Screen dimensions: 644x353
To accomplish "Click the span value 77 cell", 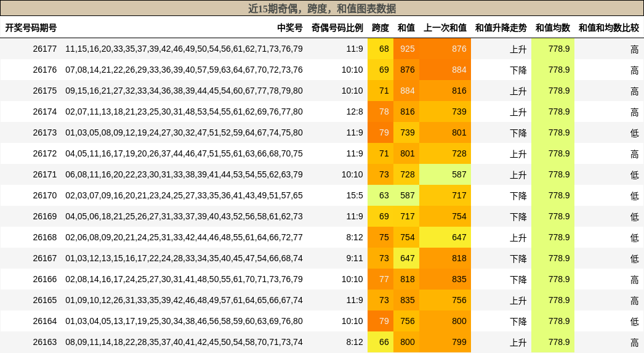I will click(x=380, y=280).
